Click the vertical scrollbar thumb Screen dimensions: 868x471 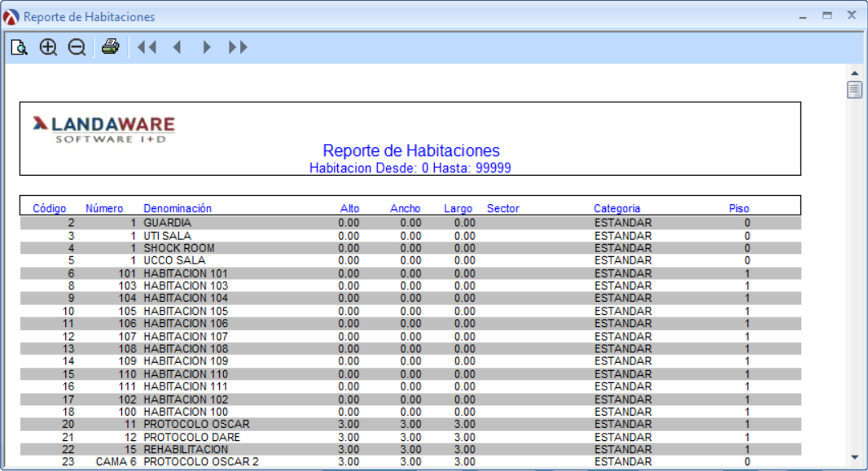[855, 89]
